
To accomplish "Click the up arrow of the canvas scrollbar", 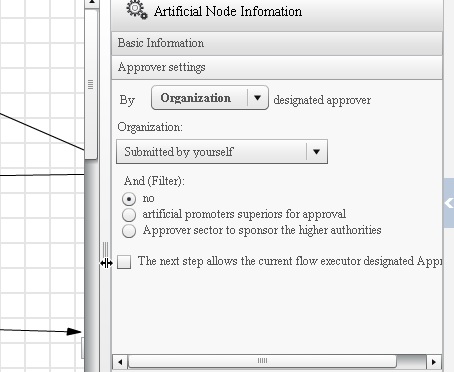I will [x=92, y=3].
